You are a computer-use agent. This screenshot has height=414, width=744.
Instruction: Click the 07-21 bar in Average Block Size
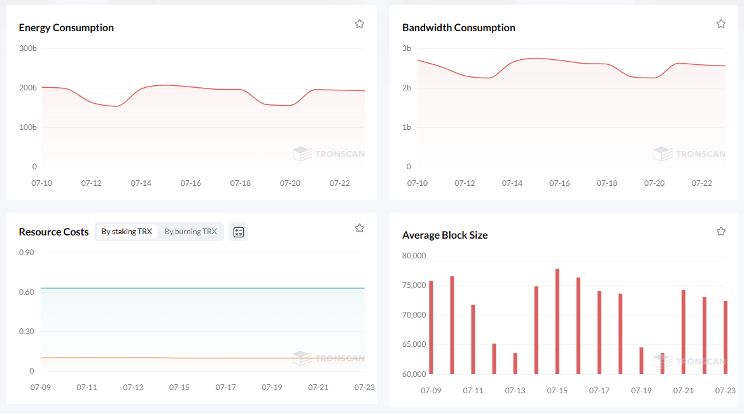683,332
